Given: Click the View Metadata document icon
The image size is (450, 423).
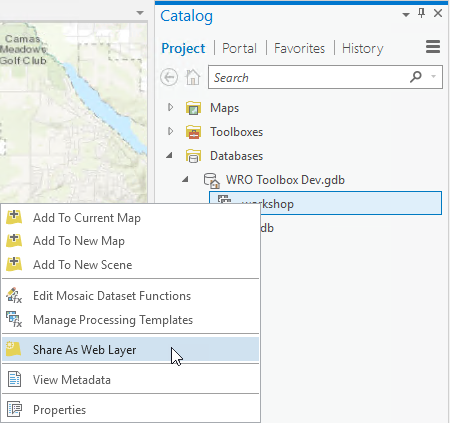Looking at the screenshot, I should (14, 379).
